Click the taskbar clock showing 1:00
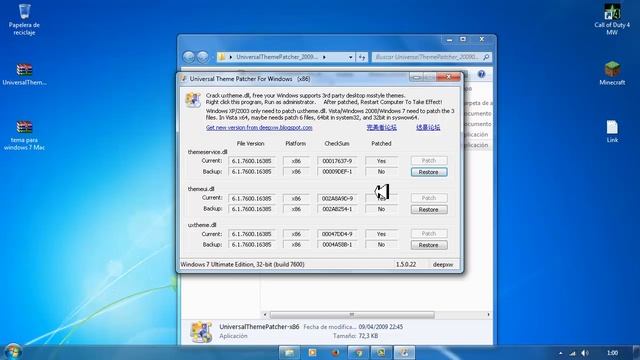This screenshot has width=640, height=360. (612, 353)
